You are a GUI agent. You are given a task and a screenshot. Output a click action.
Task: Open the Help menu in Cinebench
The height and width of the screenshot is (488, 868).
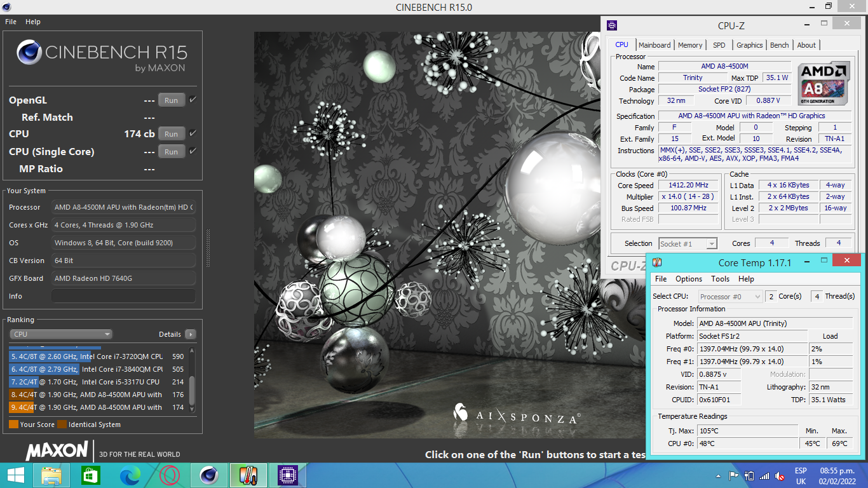pyautogui.click(x=33, y=22)
